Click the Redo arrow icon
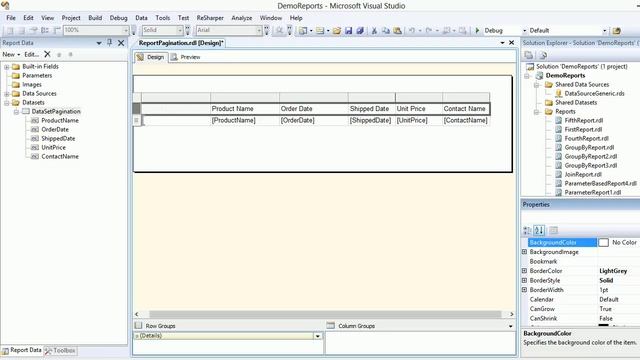 click(x=429, y=31)
